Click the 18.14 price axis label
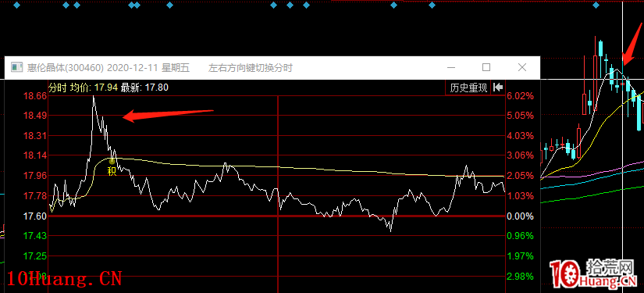 36,155
